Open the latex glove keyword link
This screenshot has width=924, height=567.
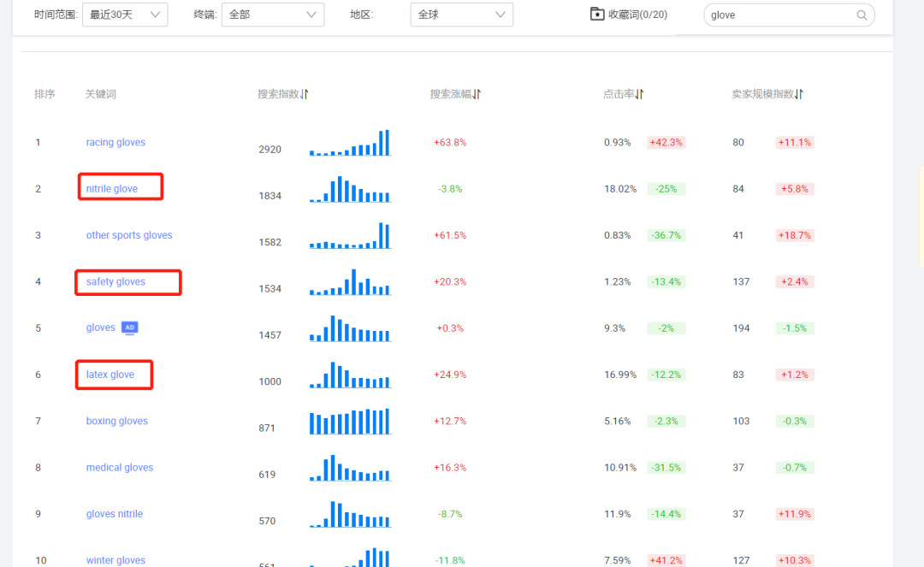[110, 374]
